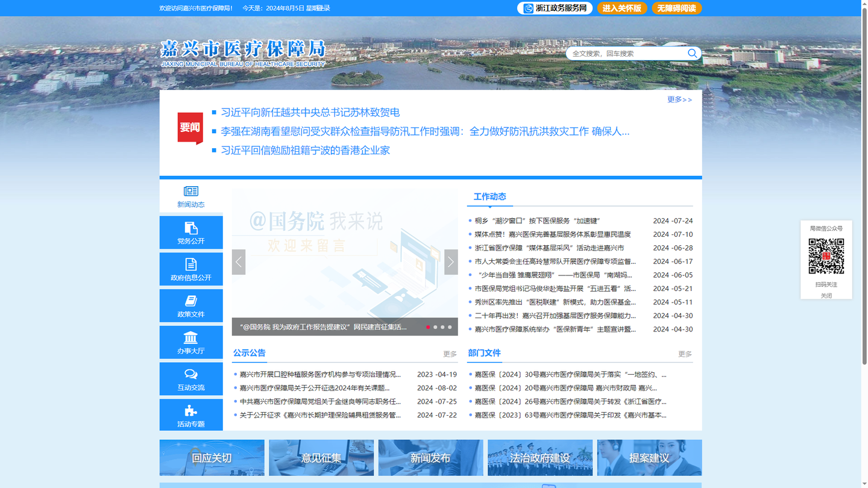Open news 桐乡"潮汐窗口"按下医保服务"加速键"
This screenshot has width=868, height=488.
(x=538, y=221)
